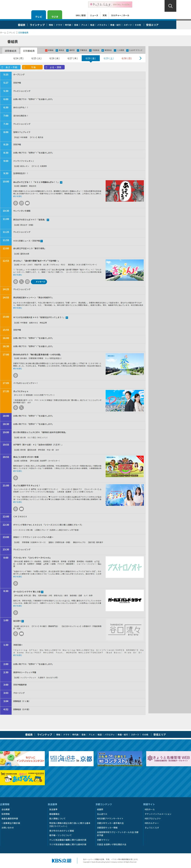
Task: Open 谷口流々 YouTube icon
Action: (22, 634)
